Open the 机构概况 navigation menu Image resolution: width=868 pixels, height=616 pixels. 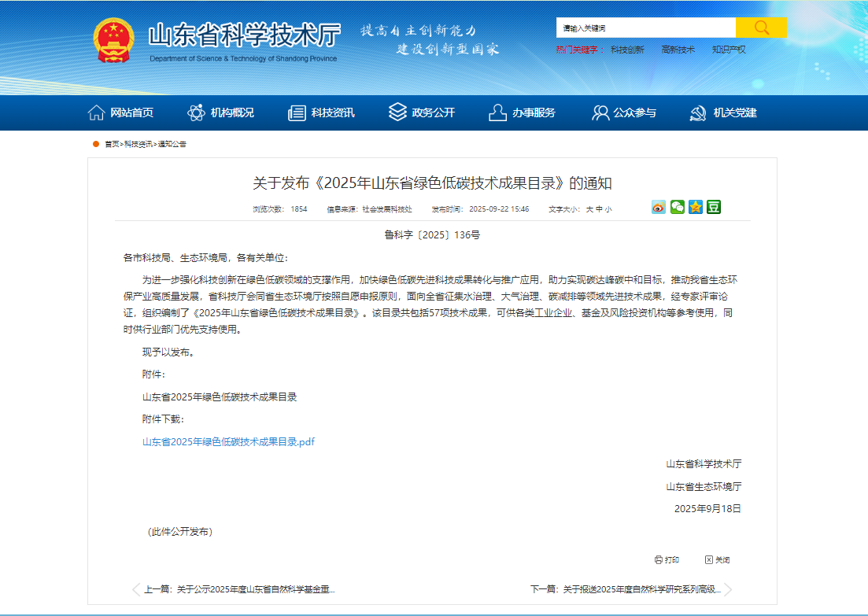(x=221, y=113)
